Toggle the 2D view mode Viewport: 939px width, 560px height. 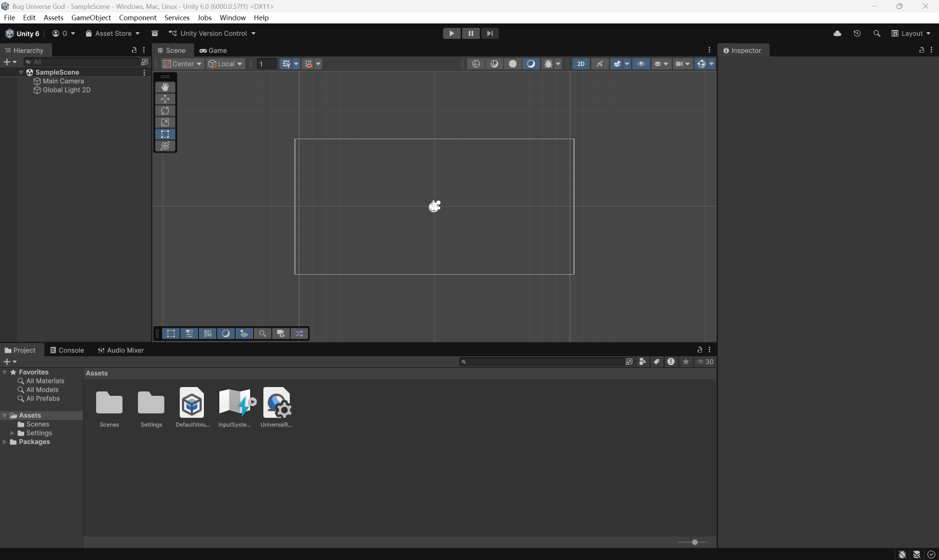pyautogui.click(x=580, y=64)
